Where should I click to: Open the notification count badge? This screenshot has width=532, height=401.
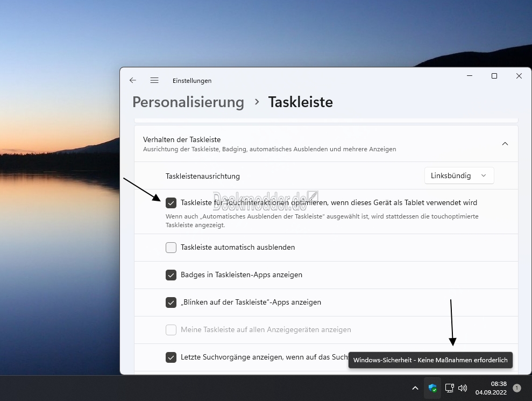517,388
